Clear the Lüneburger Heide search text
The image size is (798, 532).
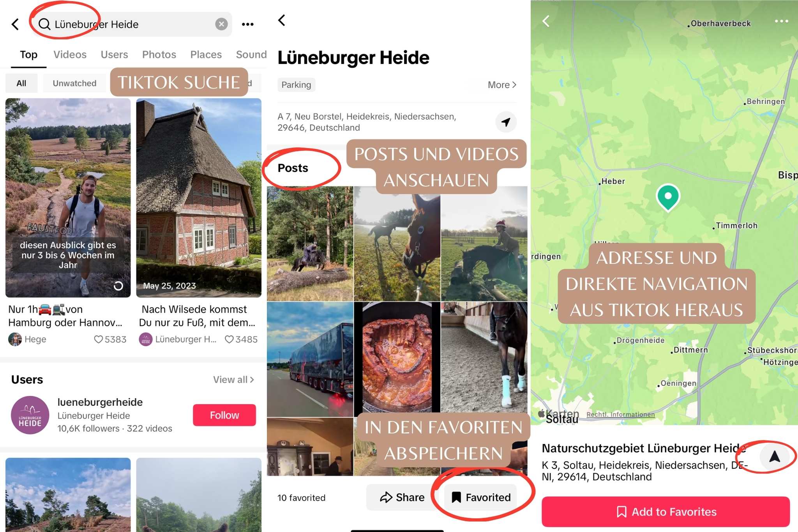[221, 24]
